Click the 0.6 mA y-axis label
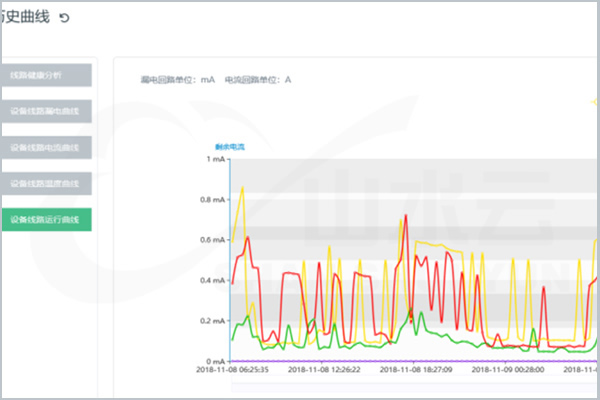Viewport: 600px width, 400px height. (211, 240)
